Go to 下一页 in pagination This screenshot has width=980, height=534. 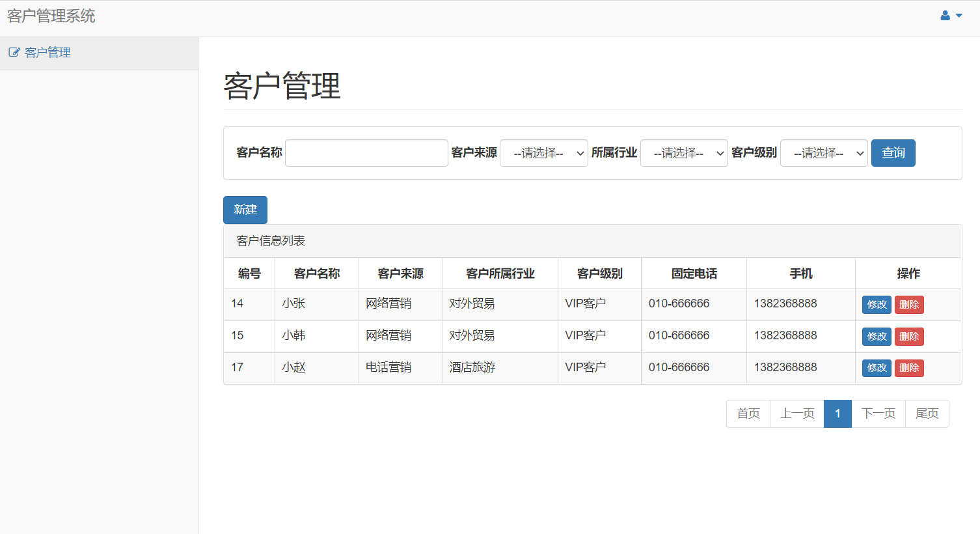(878, 414)
